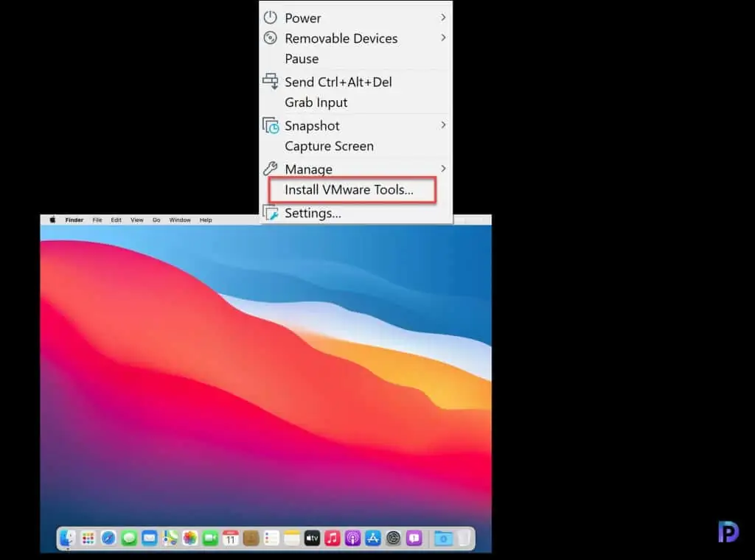
Task: Click the Power menu label
Action: [x=303, y=18]
